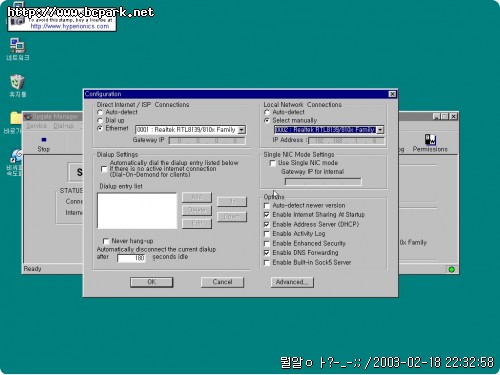Close the Configuration dialog
Viewport: 500px width, 375px height.
392,94
